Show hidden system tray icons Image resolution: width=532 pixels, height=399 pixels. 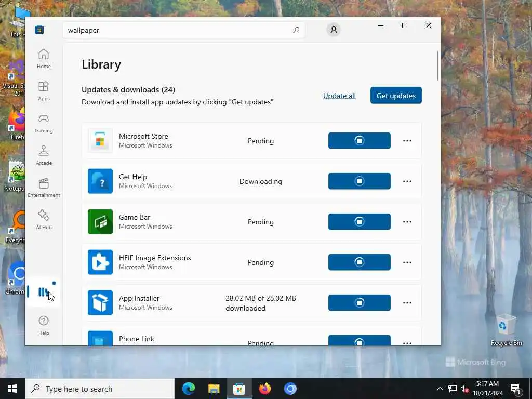[x=440, y=389]
